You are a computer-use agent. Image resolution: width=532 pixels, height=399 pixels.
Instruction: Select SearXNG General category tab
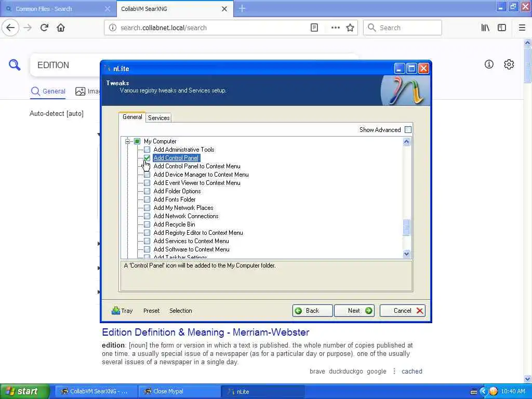point(48,91)
